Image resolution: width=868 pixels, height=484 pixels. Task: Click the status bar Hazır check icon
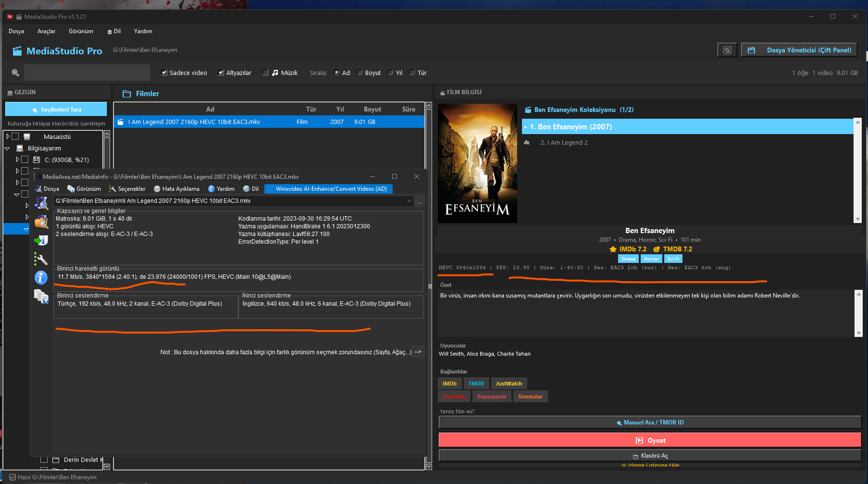pos(12,477)
